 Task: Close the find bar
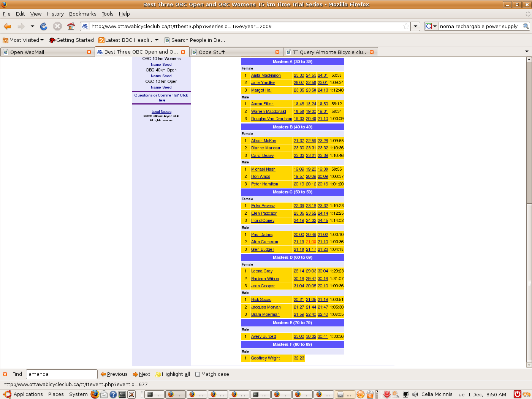5,374
